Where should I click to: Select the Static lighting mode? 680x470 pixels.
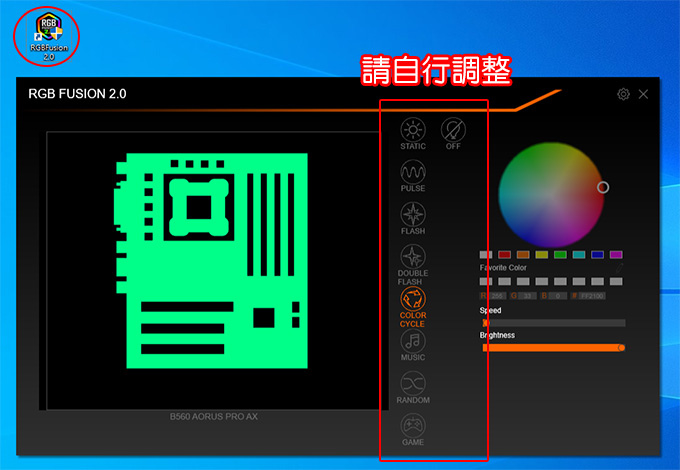413,134
